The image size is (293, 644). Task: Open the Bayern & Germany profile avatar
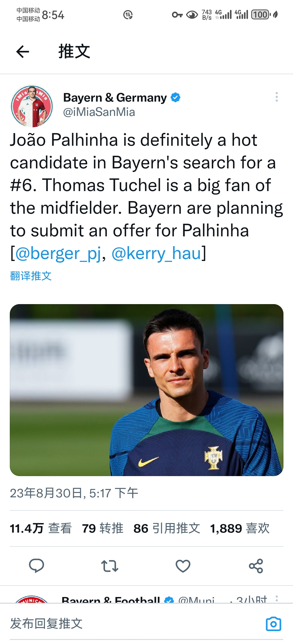pos(31,106)
